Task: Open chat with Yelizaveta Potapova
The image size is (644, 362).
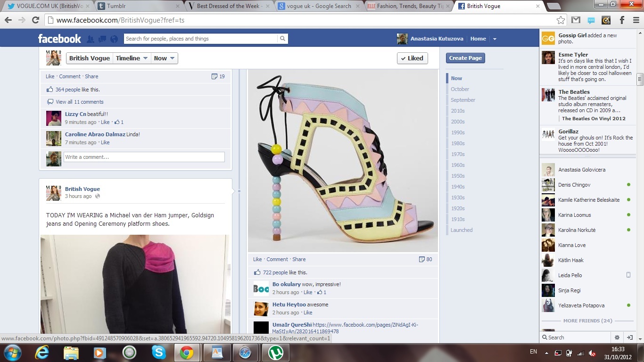Action: tap(587, 305)
